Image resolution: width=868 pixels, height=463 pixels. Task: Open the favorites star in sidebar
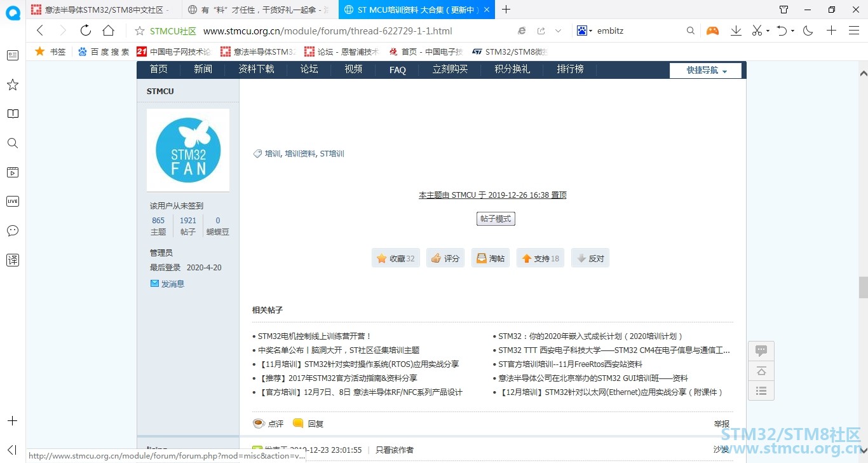(x=13, y=85)
